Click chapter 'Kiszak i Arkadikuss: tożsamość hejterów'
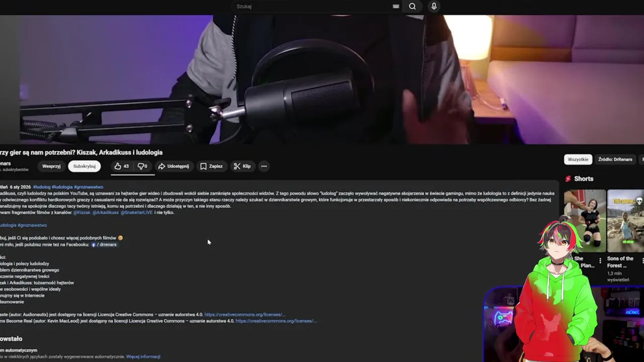This screenshot has height=362, width=644. point(37,283)
